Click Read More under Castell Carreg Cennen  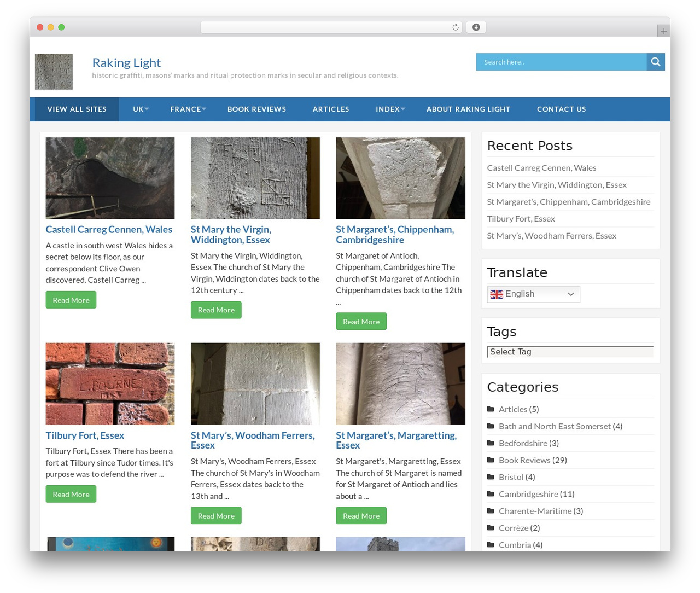[71, 300]
